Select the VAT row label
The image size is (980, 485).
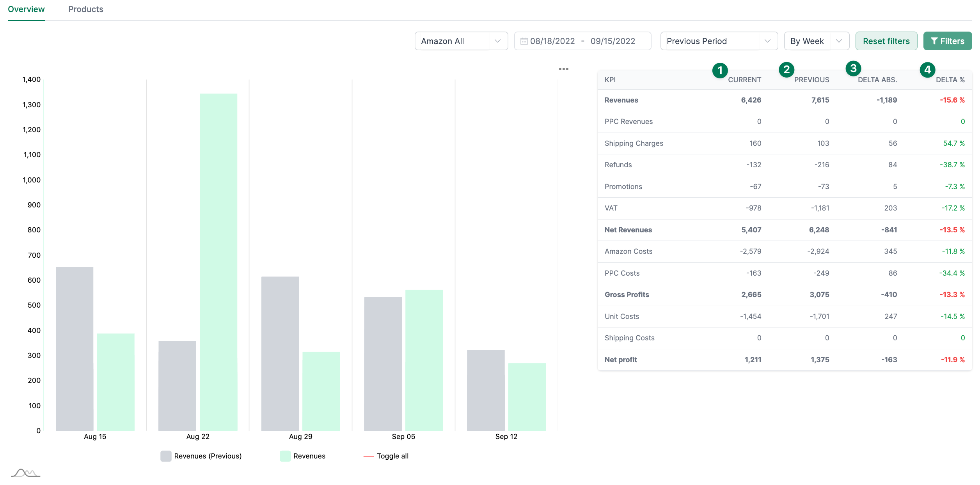pyautogui.click(x=611, y=208)
